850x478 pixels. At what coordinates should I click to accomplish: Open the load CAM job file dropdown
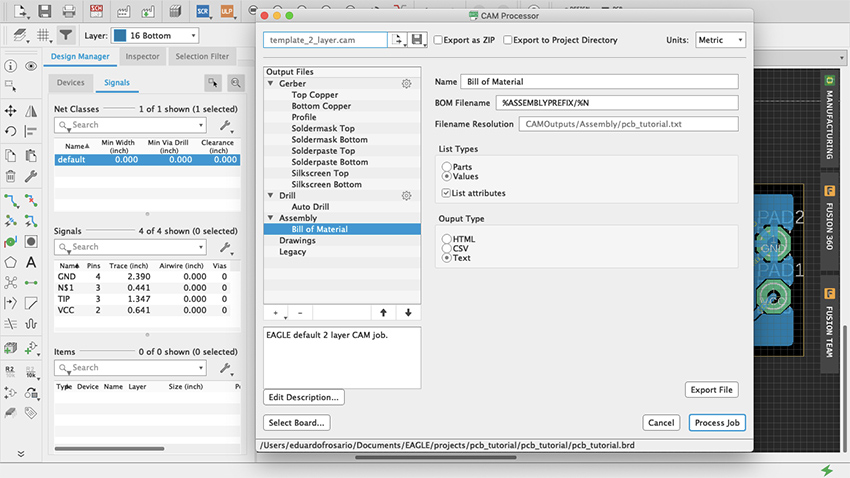click(398, 40)
